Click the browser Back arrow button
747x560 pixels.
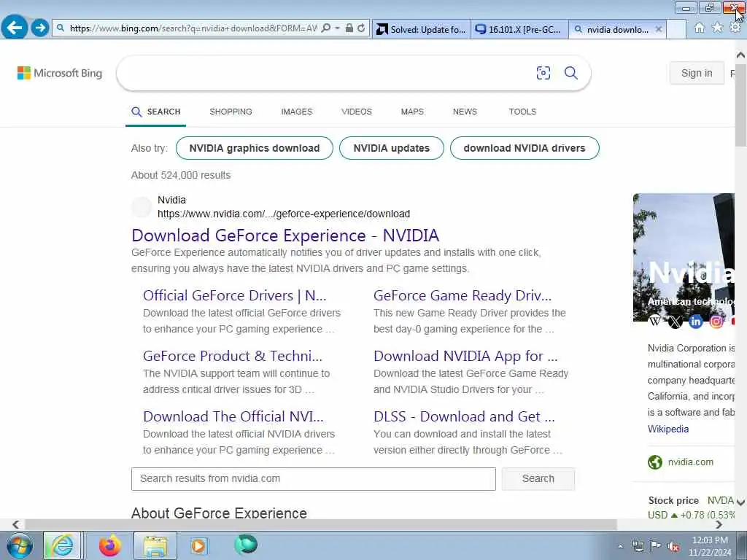15,28
